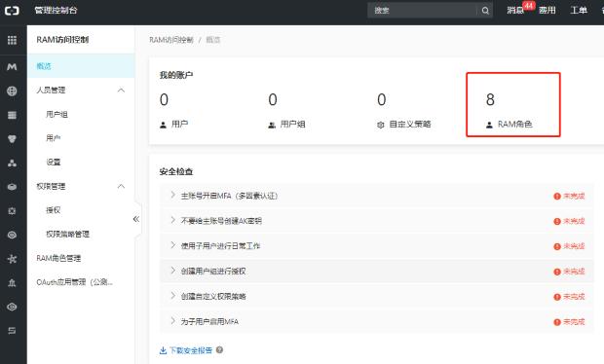Open the star-shaped icon in left rail
The height and width of the screenshot is (364, 604).
tap(12, 259)
